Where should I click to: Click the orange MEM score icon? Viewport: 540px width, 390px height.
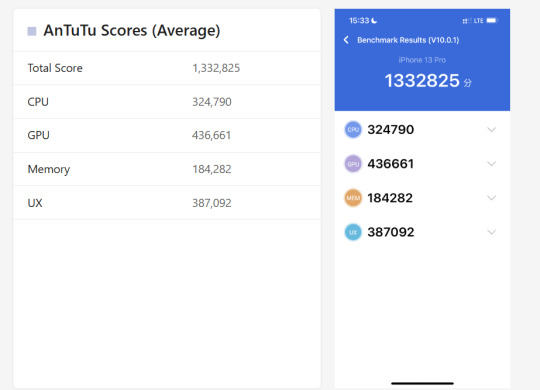click(x=353, y=198)
